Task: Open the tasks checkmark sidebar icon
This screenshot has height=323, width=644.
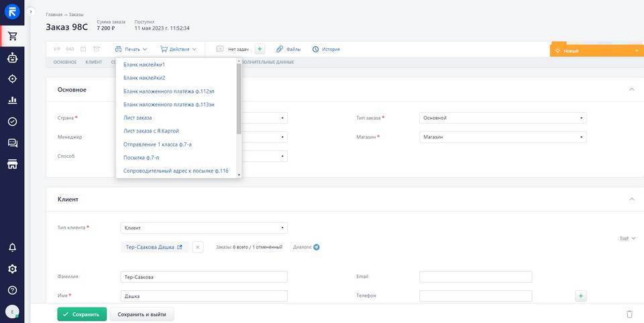Action: (x=12, y=122)
